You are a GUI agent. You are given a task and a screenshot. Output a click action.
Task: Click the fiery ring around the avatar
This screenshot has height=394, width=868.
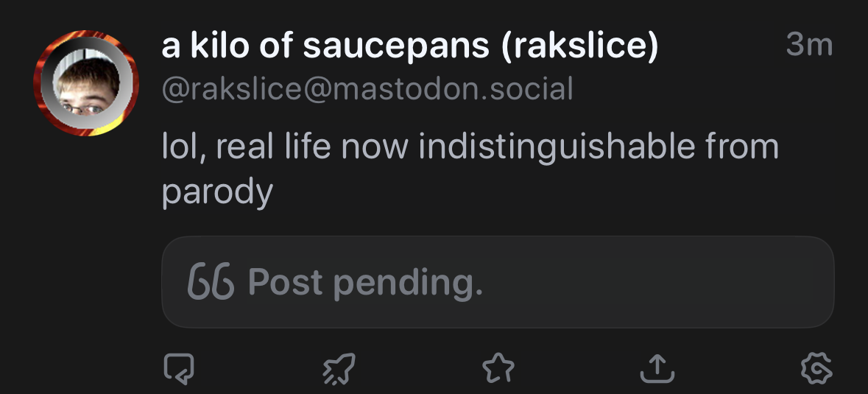click(43, 70)
